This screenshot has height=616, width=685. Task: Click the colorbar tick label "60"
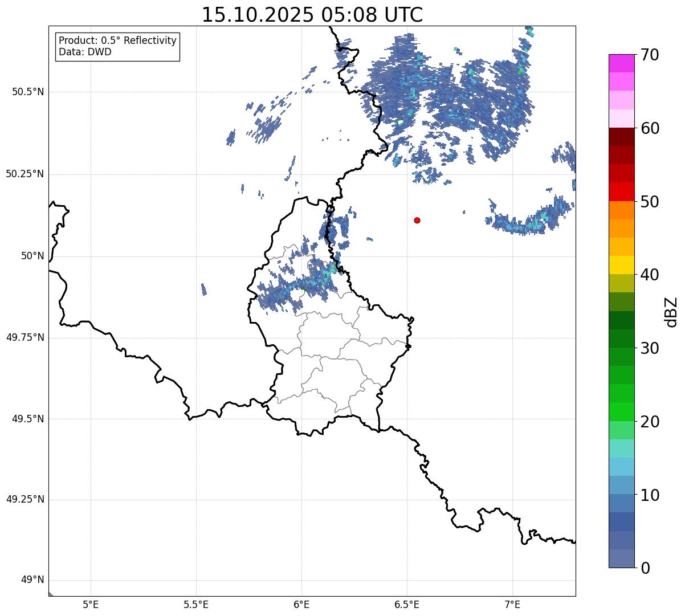[x=650, y=128]
